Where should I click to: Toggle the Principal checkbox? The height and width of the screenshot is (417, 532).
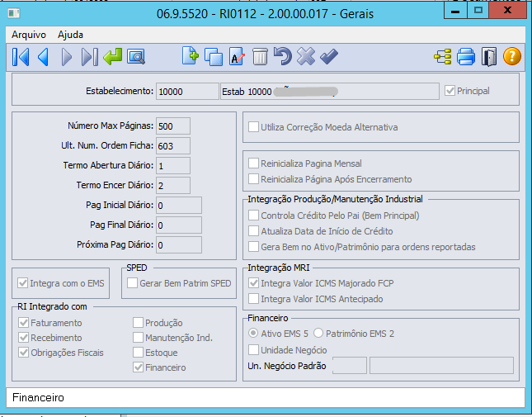coord(450,91)
